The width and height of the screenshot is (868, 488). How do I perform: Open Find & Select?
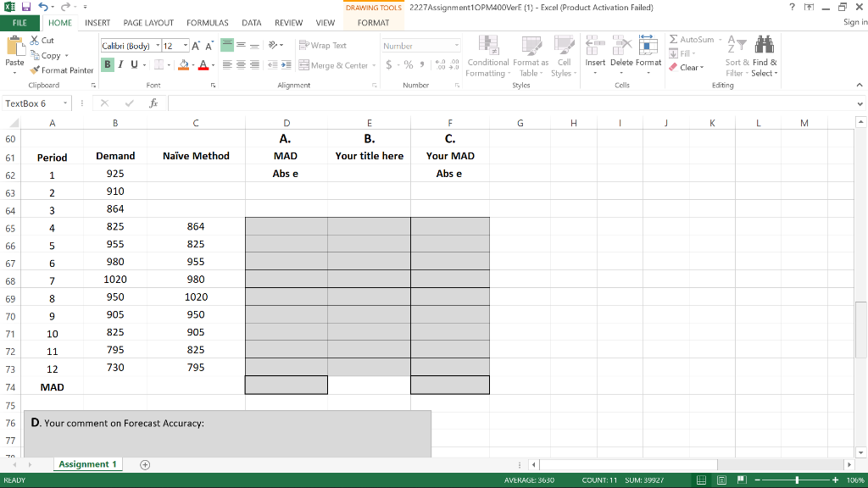[765, 57]
